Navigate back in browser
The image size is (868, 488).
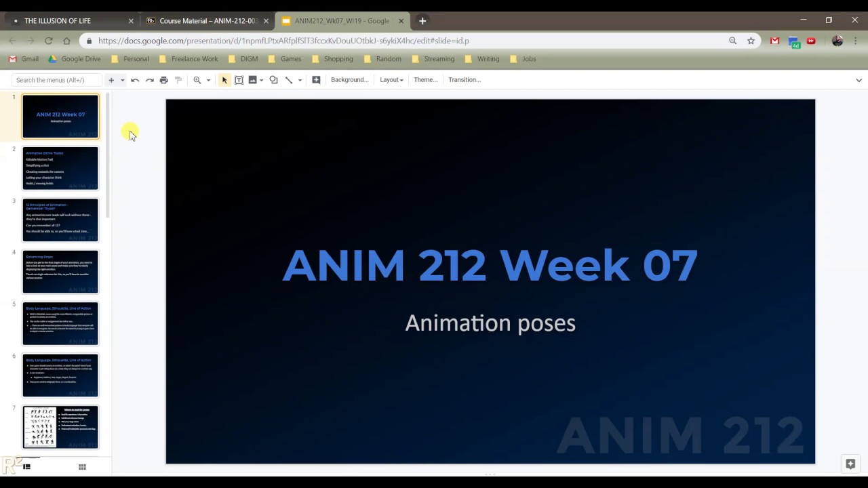pyautogui.click(x=12, y=41)
